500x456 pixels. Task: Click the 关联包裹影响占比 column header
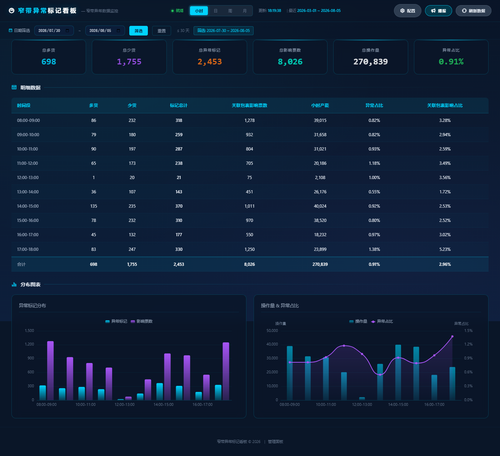tap(445, 105)
